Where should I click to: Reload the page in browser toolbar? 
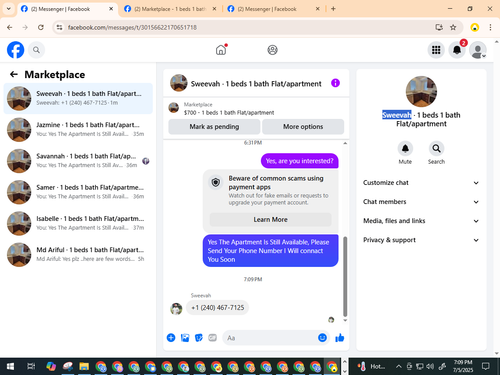[41, 27]
